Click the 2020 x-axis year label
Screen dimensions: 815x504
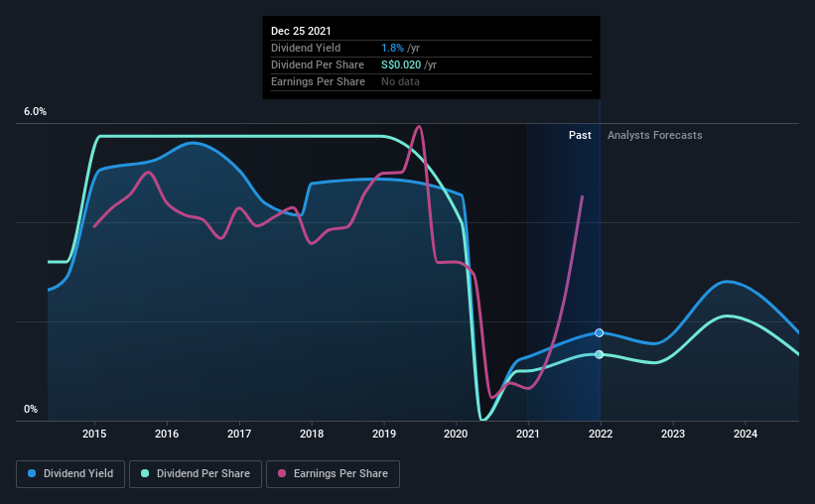click(x=456, y=434)
